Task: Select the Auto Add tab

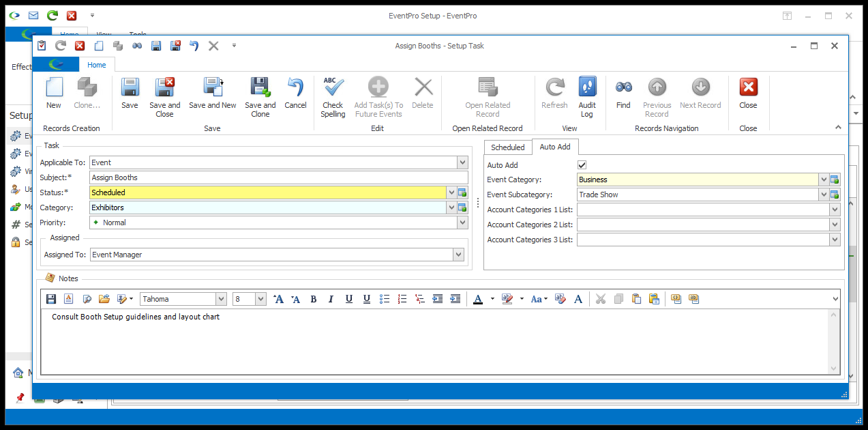Action: pos(555,147)
